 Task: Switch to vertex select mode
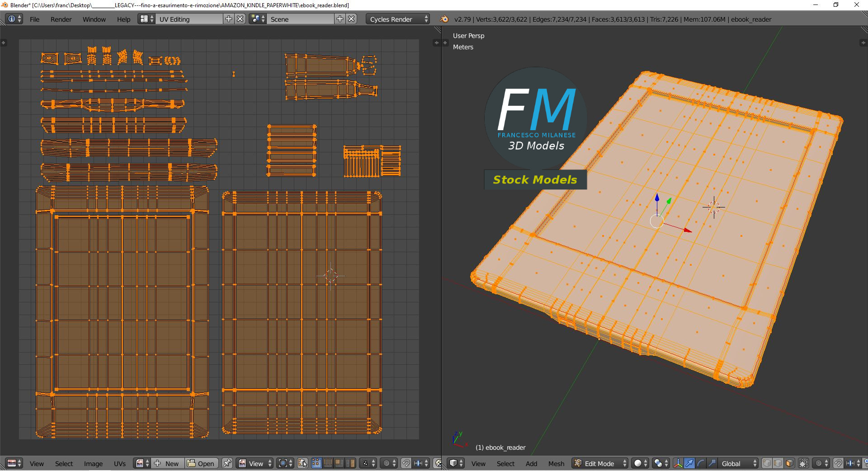coord(767,463)
